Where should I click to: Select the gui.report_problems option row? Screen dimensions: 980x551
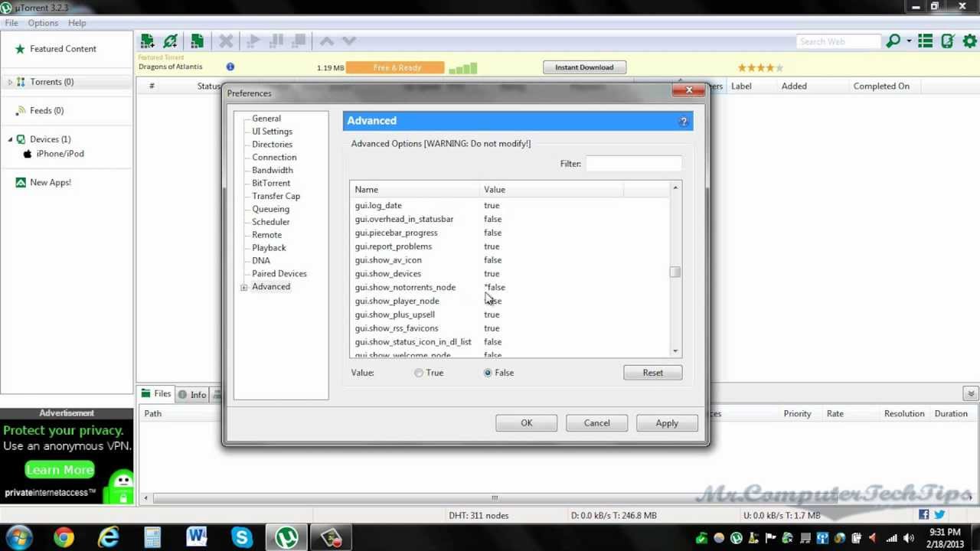pos(509,246)
